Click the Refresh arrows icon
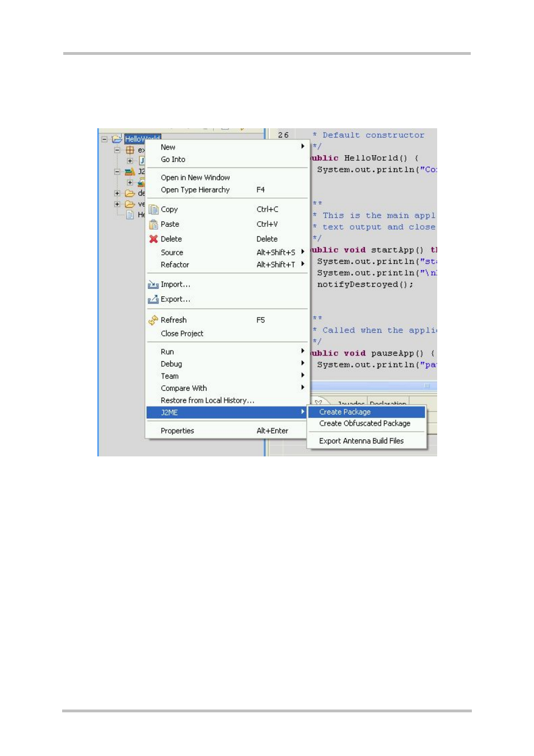534x756 pixels. coord(153,320)
